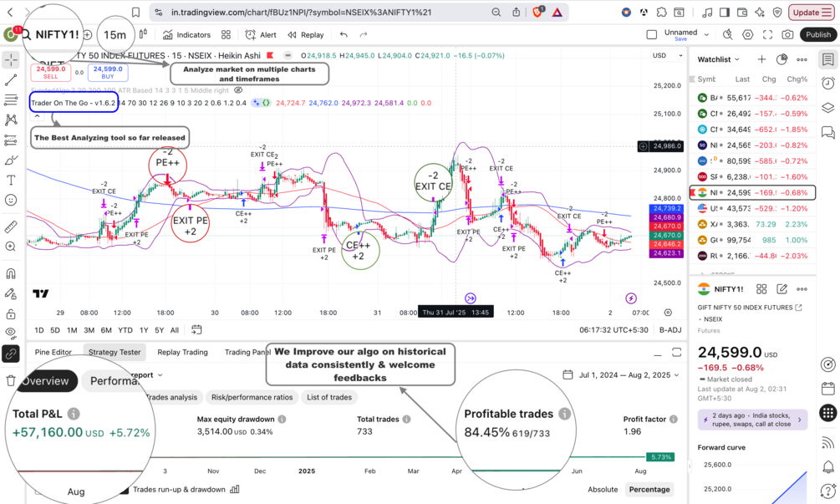Enter fullscreen mode

point(767,35)
